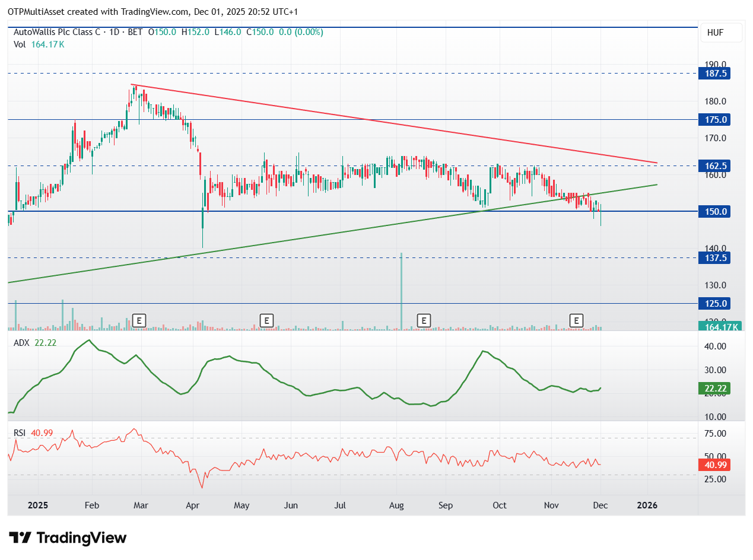Select the RSI indicator label
This screenshot has height=560, width=753.
20,434
